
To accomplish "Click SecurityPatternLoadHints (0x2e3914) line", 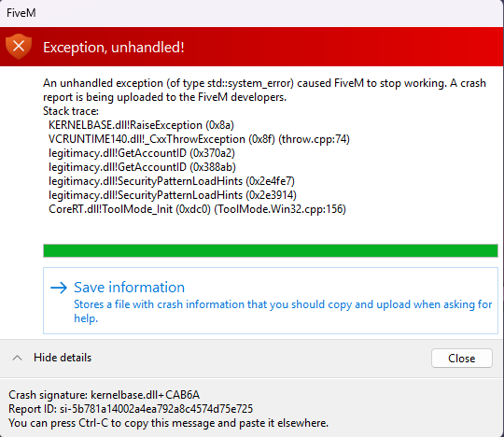I will (x=173, y=195).
